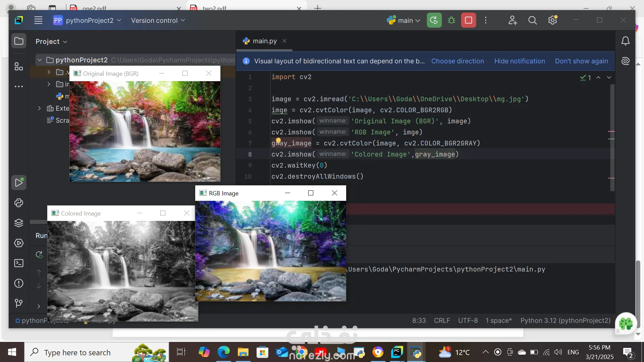Expand the pythonProject2 project dropdown
Image resolution: width=644 pixels, height=362 pixels.
(x=87, y=20)
